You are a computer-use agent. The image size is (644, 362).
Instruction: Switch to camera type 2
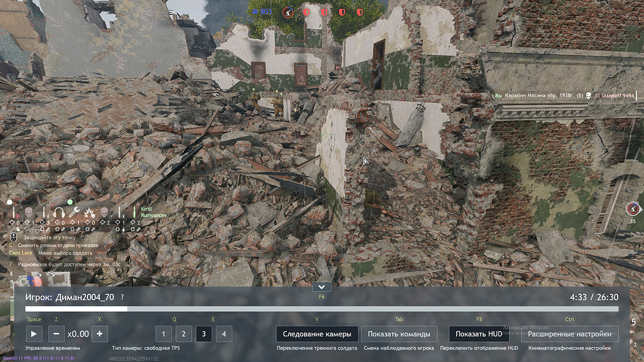click(184, 334)
